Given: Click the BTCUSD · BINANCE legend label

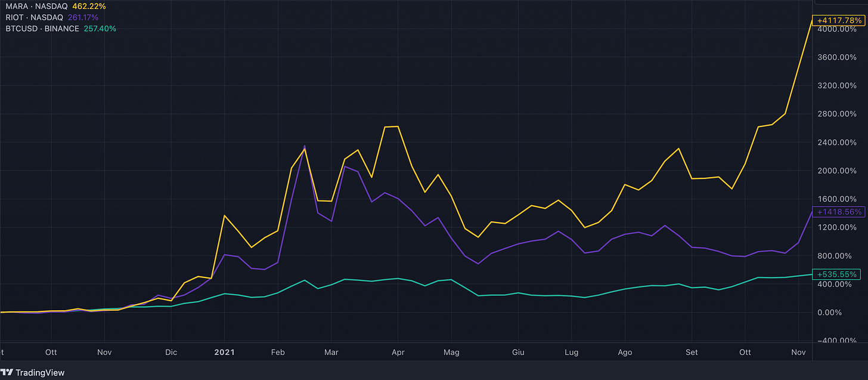Looking at the screenshot, I should point(42,29).
